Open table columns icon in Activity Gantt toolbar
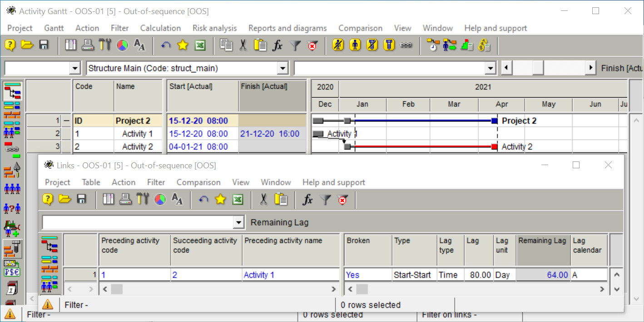 click(x=71, y=45)
